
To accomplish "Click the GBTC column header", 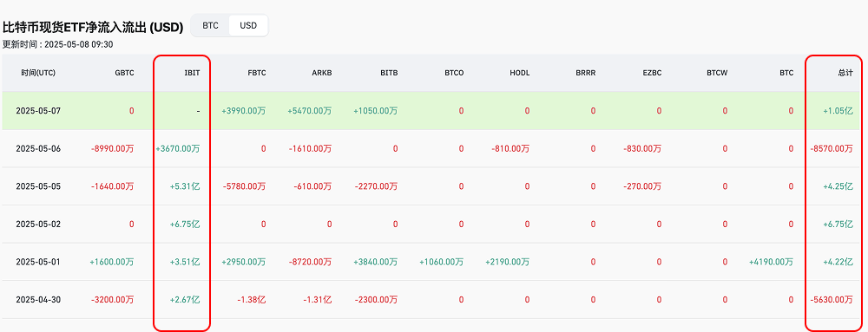I will (x=124, y=73).
